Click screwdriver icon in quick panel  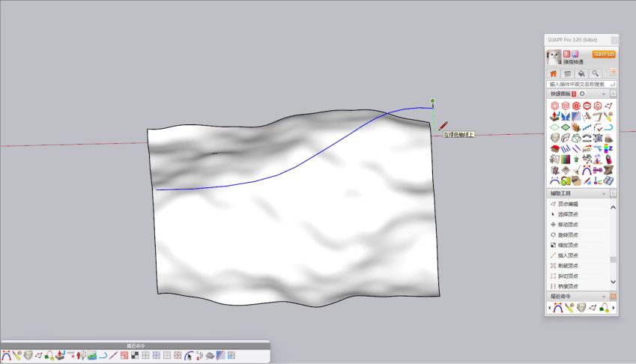coord(608,117)
